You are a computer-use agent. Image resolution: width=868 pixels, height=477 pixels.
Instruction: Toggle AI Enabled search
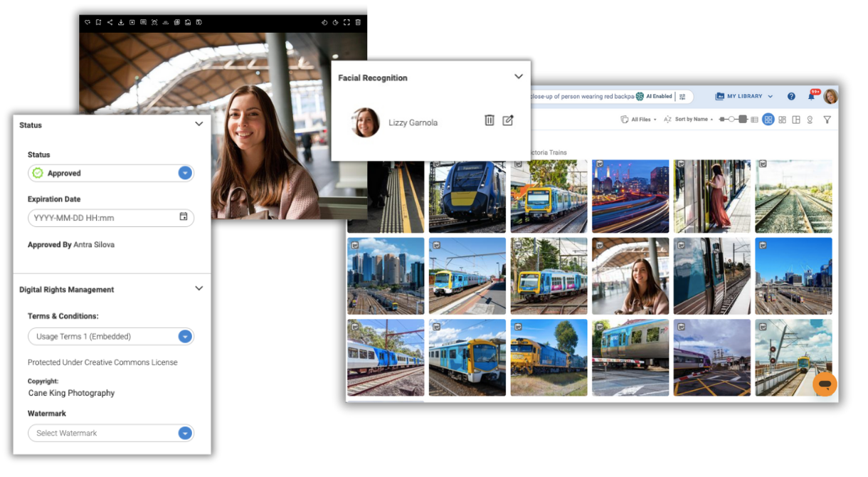654,97
